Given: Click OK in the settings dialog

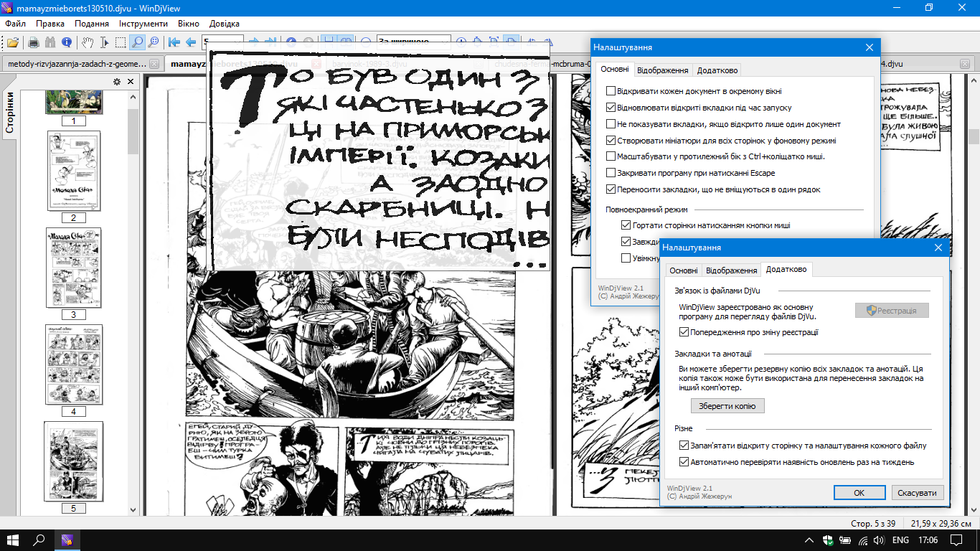Looking at the screenshot, I should (859, 493).
